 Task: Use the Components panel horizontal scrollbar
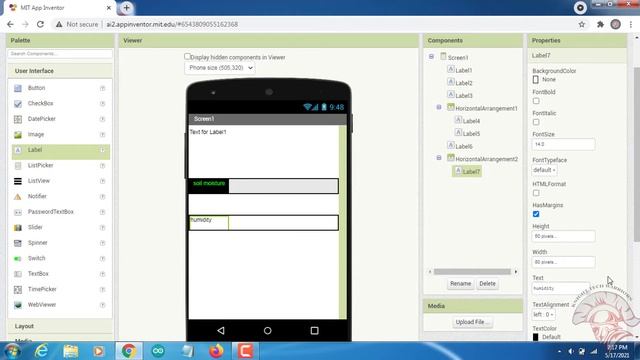472,272
